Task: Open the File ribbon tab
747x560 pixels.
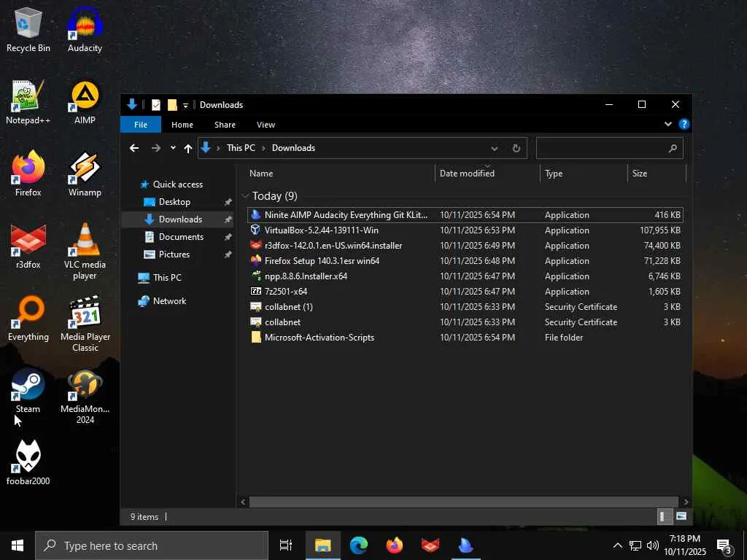Action: point(141,125)
